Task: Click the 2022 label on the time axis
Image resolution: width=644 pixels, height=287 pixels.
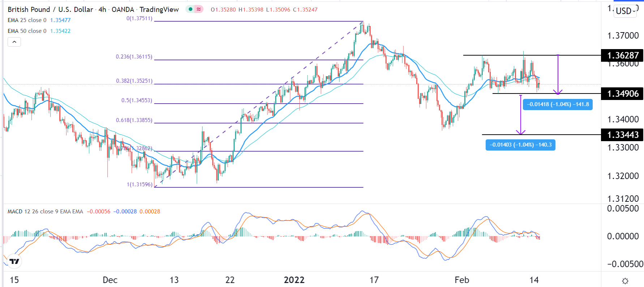Action: tap(294, 280)
